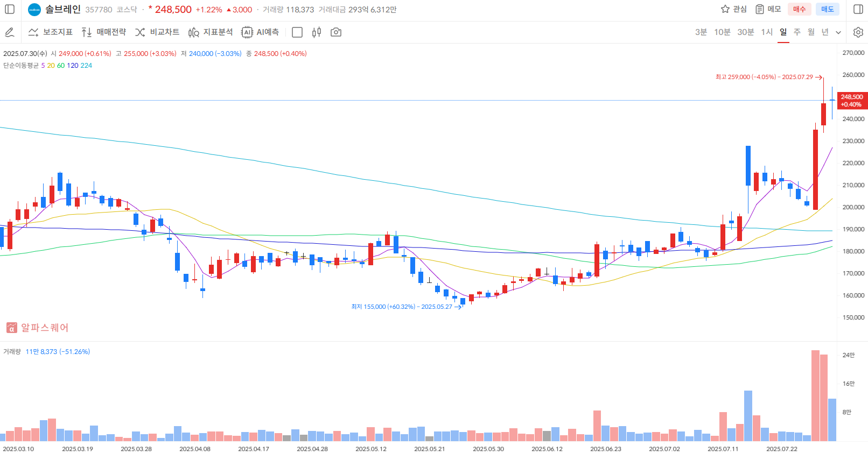Click the 솔브레인 stock name

63,9
